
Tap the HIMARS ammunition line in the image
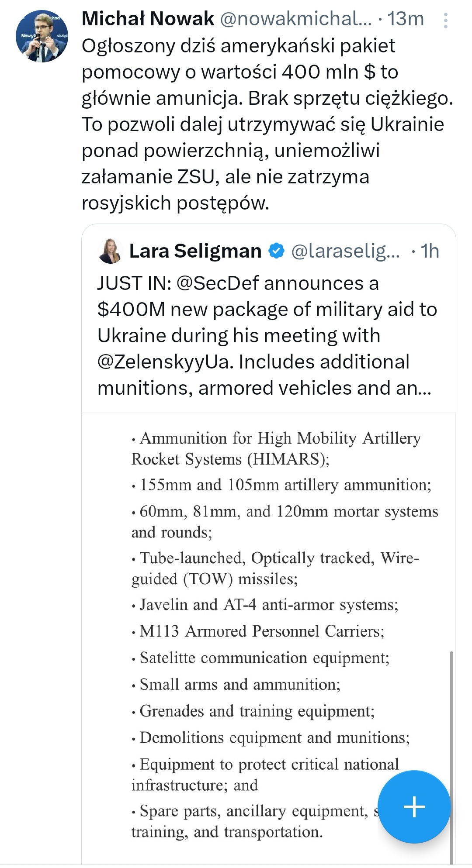point(275,448)
